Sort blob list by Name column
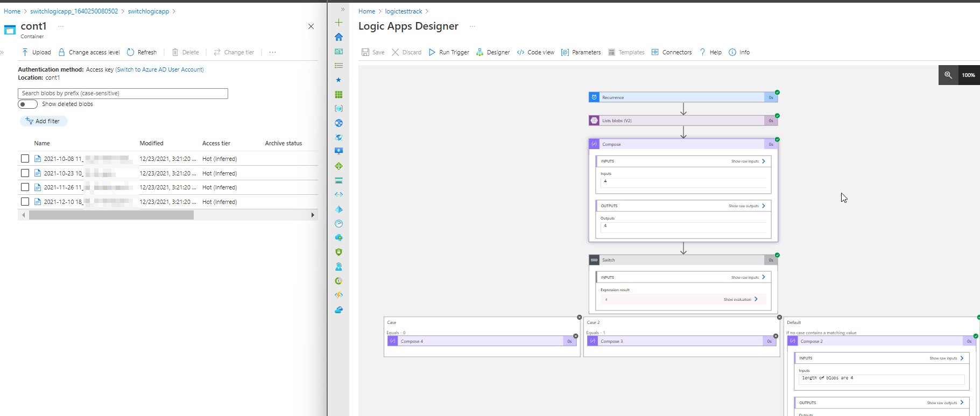 click(x=42, y=143)
